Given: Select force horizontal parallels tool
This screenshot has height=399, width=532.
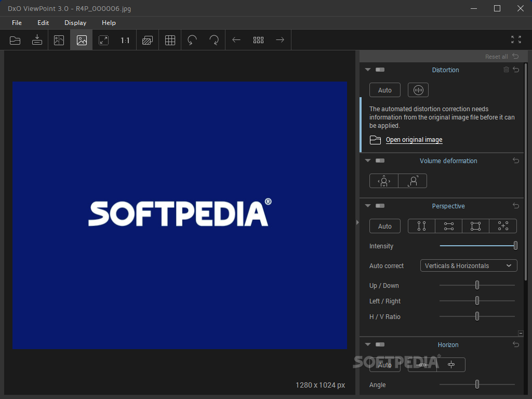Looking at the screenshot, I should [448, 226].
